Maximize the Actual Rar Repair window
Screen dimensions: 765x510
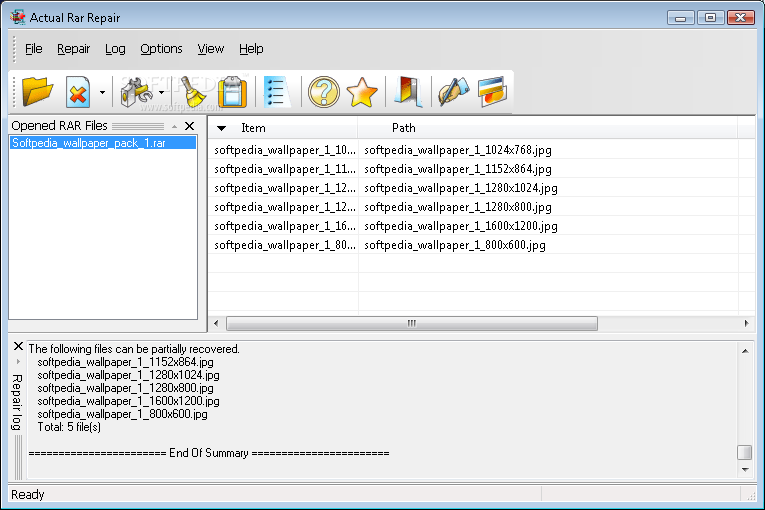pos(710,18)
